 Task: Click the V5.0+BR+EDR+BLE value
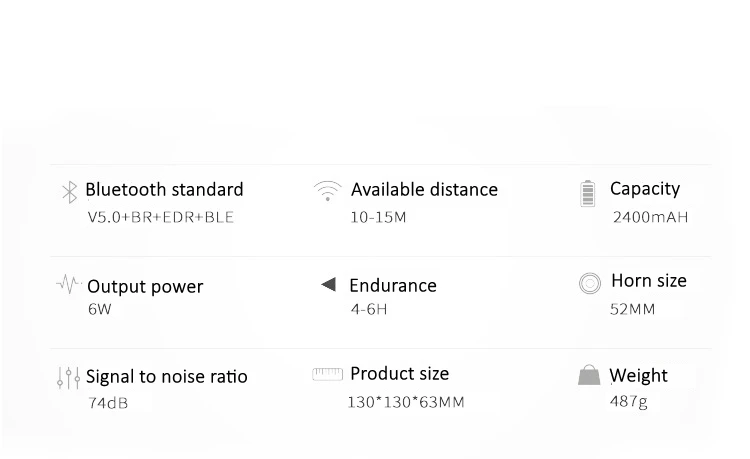[160, 218]
